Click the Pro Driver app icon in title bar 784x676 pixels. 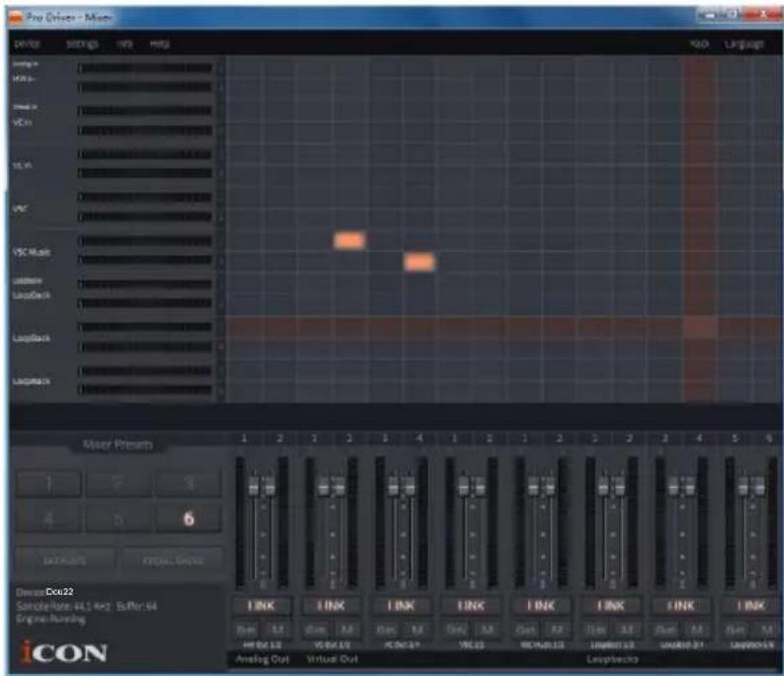coord(17,18)
